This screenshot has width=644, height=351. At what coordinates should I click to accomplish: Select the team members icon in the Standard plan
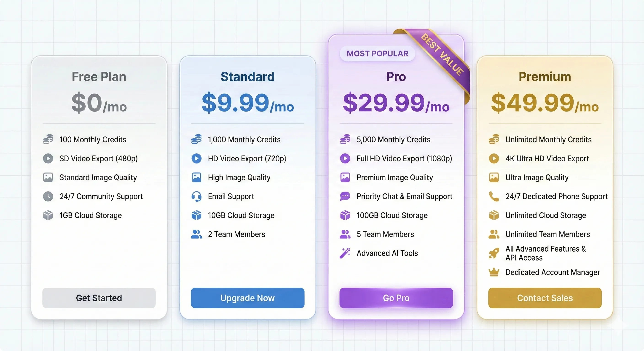[196, 234]
